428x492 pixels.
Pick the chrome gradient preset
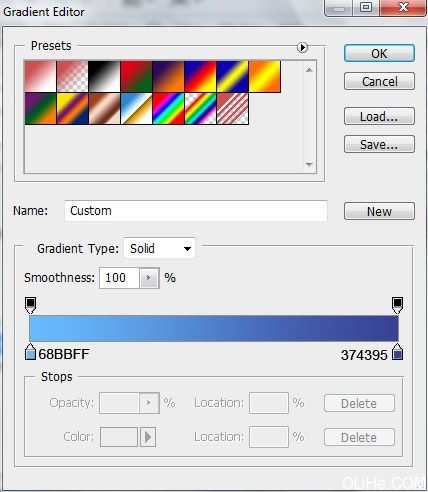[x=136, y=109]
